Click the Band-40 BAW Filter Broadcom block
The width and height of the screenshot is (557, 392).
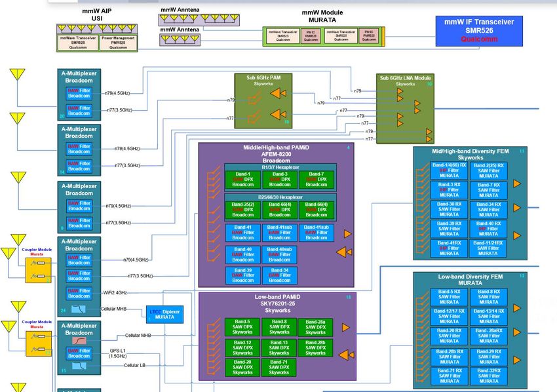coord(243,254)
